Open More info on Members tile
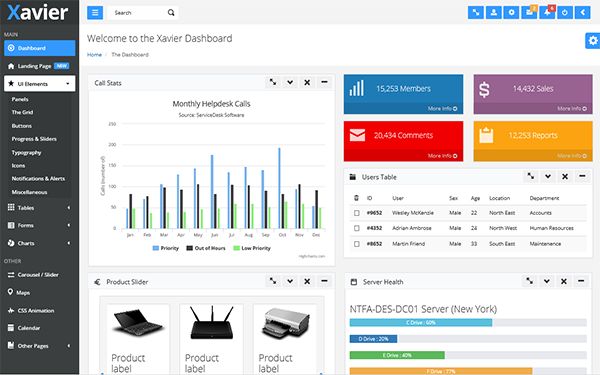Image resolution: width=600 pixels, height=375 pixels. (442, 109)
